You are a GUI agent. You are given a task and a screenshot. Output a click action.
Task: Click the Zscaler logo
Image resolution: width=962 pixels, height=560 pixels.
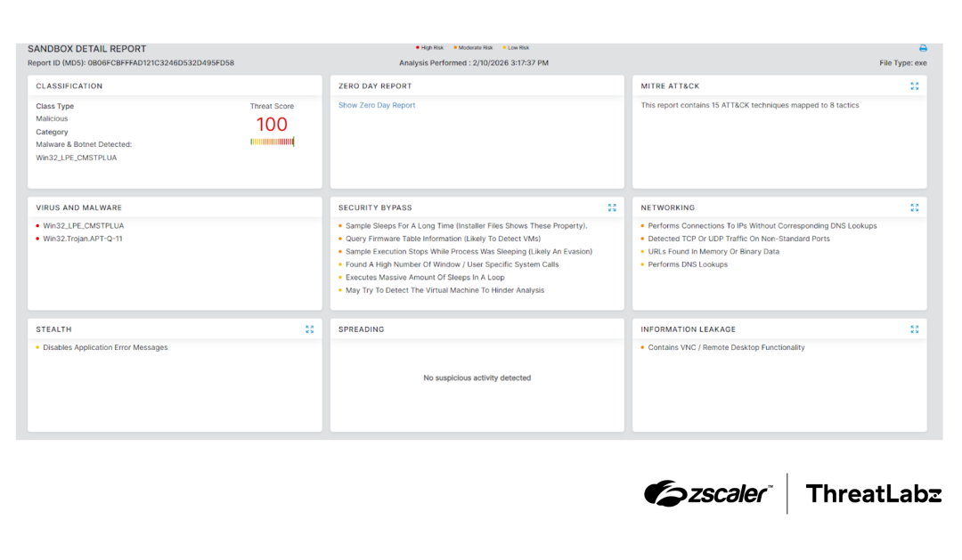point(707,493)
